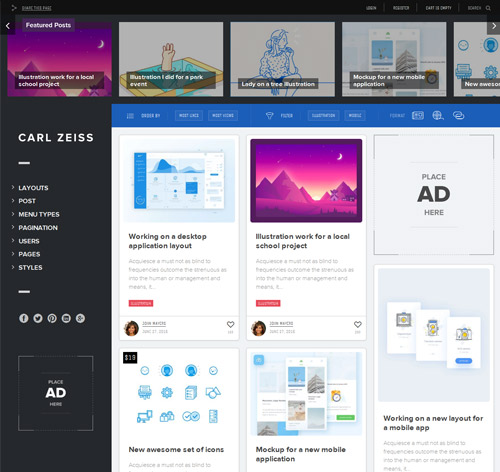Screen dimensions: 500x472
Task: Open featured Mockup for new mobile application
Action: click(x=394, y=59)
